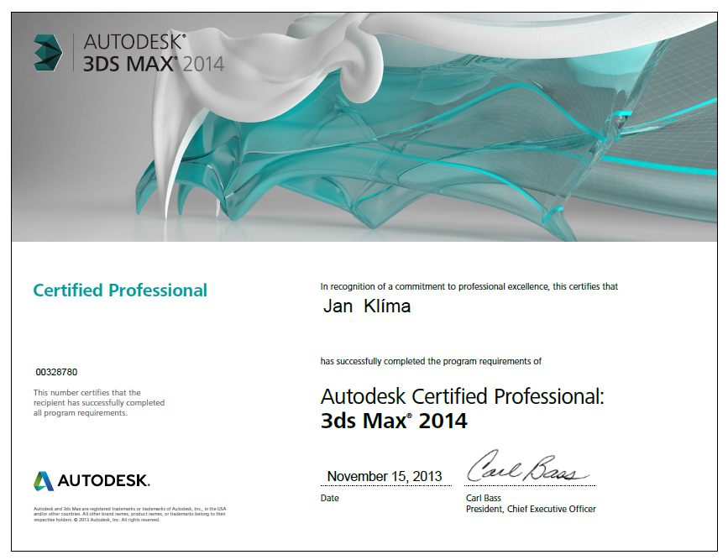Click 'This number certifies that the' paragraph
728x560 pixels.
(x=99, y=403)
